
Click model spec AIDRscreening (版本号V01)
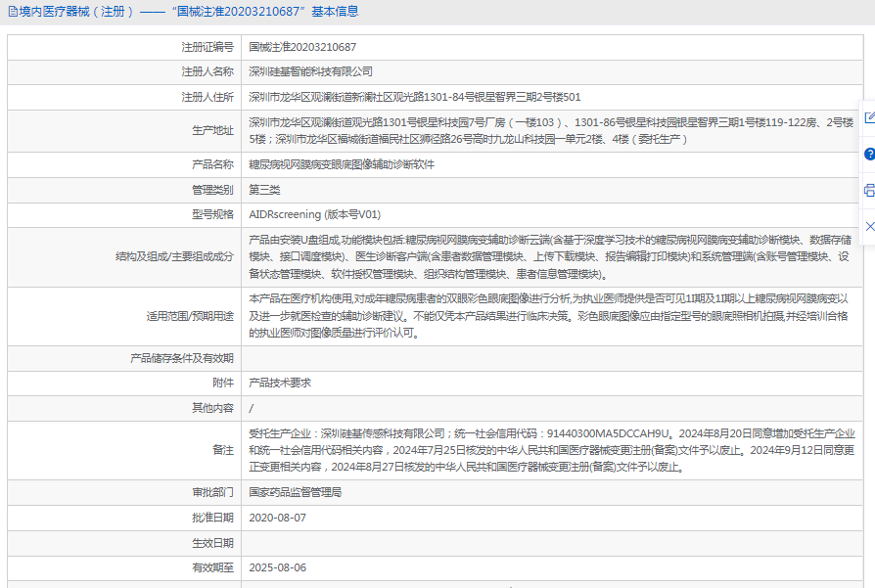pos(314,215)
